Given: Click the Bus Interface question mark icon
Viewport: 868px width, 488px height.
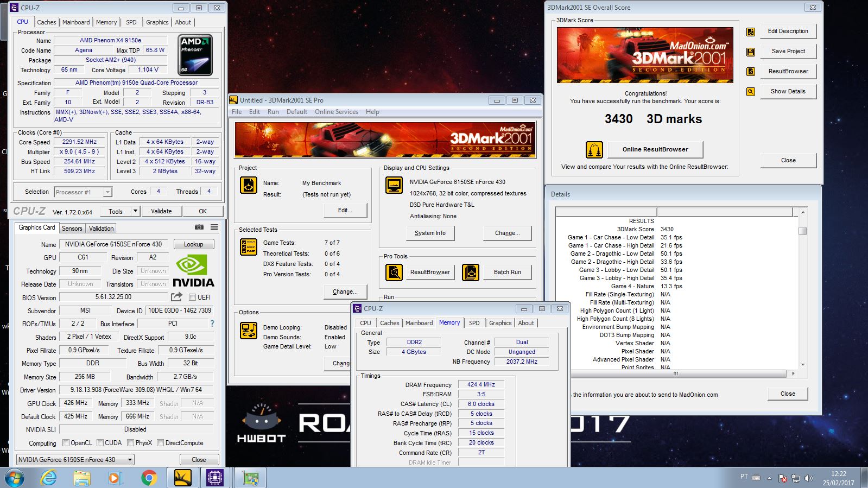Looking at the screenshot, I should pos(212,324).
